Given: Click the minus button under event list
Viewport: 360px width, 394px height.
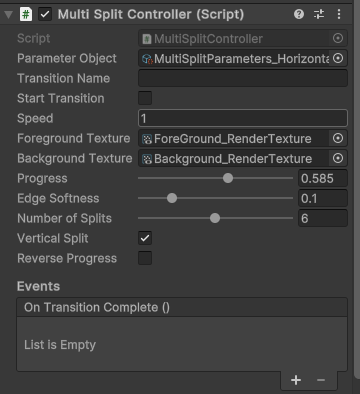Looking at the screenshot, I should point(321,380).
